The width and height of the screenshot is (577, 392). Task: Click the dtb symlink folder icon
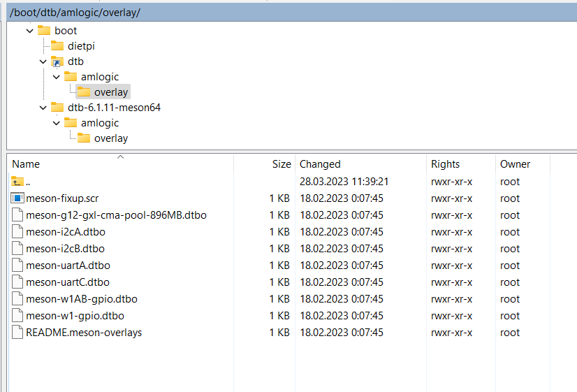57,61
